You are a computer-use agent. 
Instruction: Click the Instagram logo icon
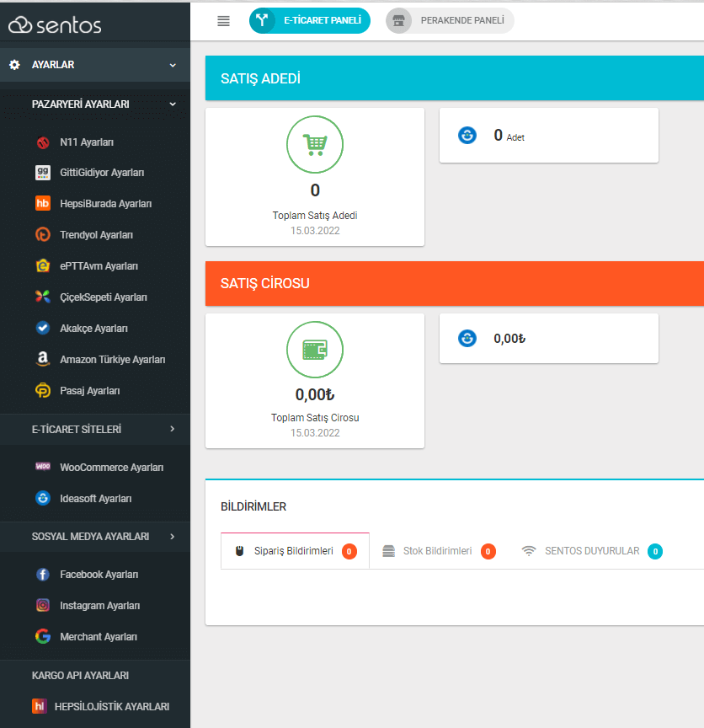(43, 606)
